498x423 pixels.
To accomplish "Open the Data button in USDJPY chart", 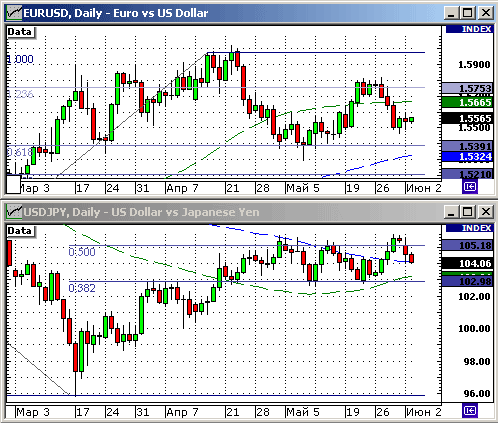I will click(x=21, y=231).
